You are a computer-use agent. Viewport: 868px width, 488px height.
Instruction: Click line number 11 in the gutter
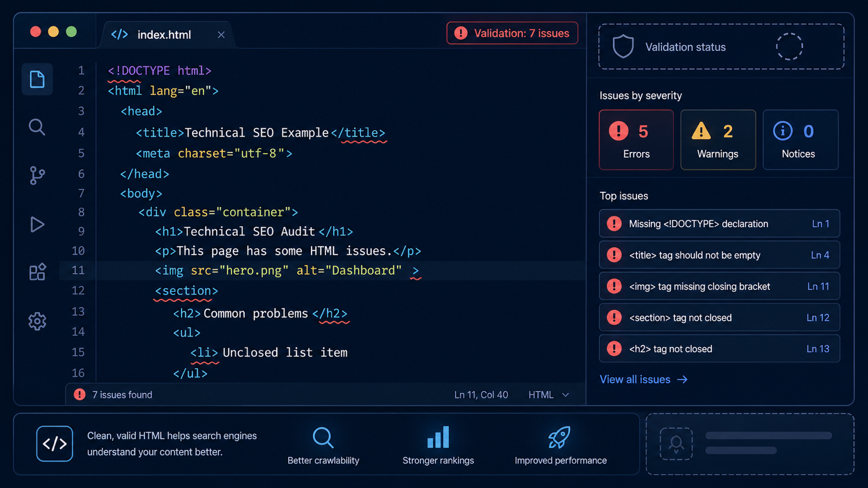[x=78, y=270]
